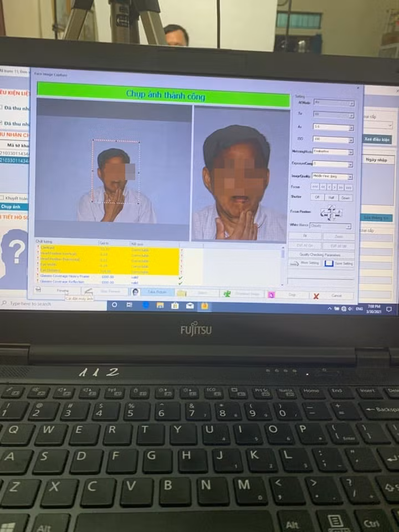The height and width of the screenshot is (532, 399).
Task: Open the Mail app from the taskbar
Action: click(190, 306)
